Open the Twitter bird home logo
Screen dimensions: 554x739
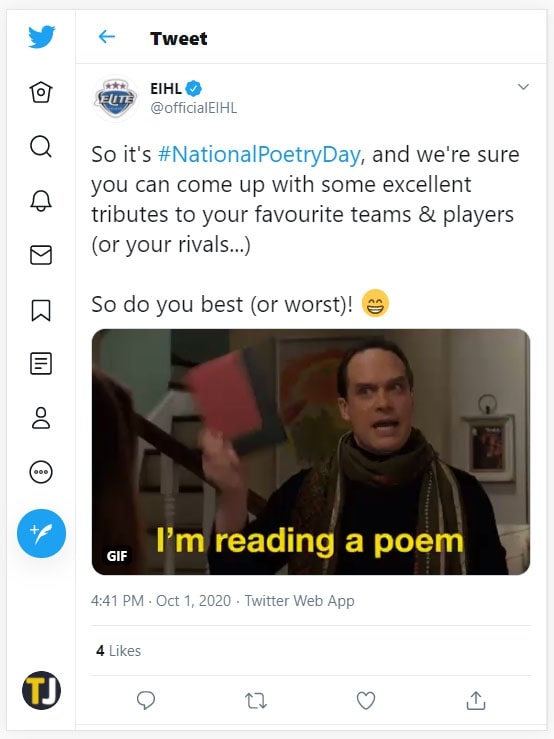click(x=41, y=37)
